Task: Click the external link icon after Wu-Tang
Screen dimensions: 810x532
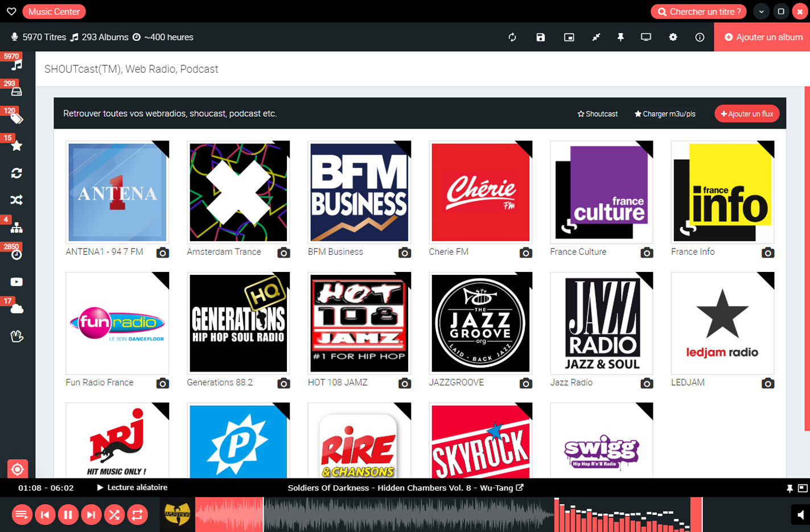Action: pyautogui.click(x=520, y=488)
